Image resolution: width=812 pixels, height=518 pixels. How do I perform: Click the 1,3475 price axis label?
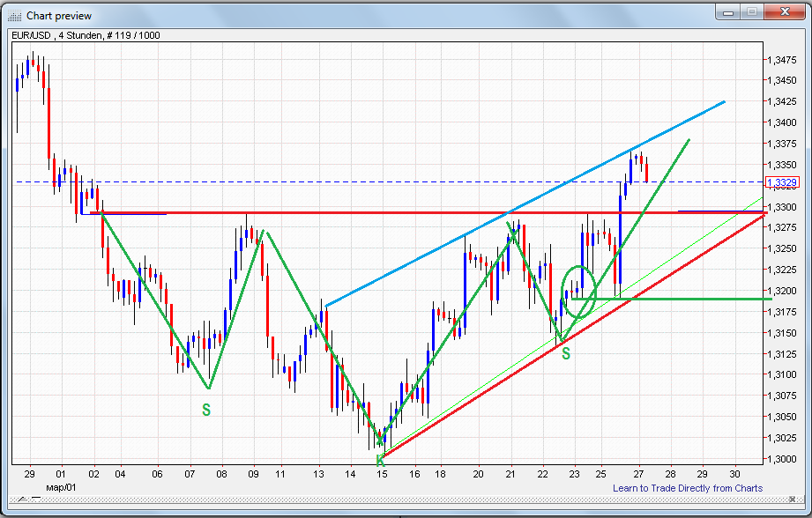click(x=782, y=60)
